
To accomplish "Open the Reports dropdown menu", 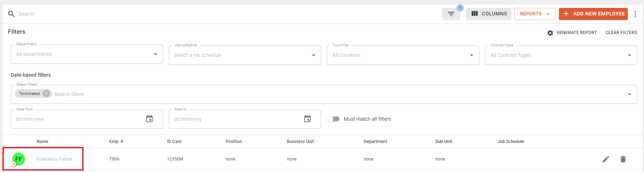I will tap(535, 14).
